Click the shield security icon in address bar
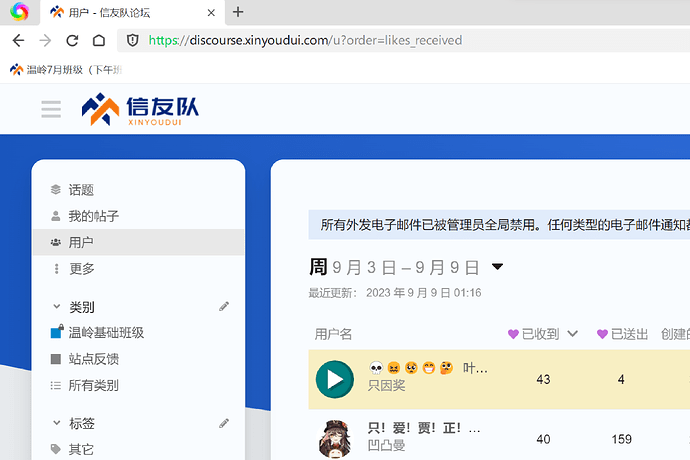 click(132, 40)
